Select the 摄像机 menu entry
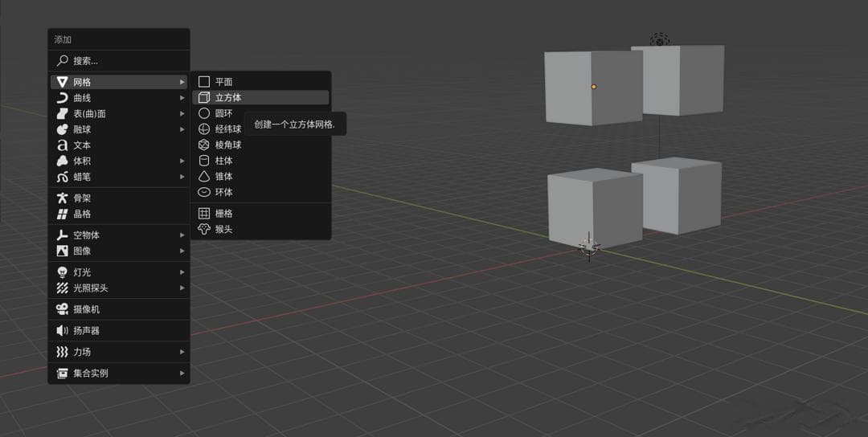Screen dimensions: 868x437 tap(119, 309)
